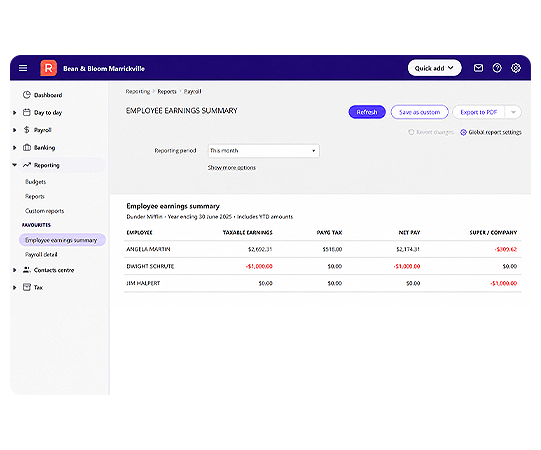
Task: Click the NET PAY column header
Action: (x=410, y=233)
